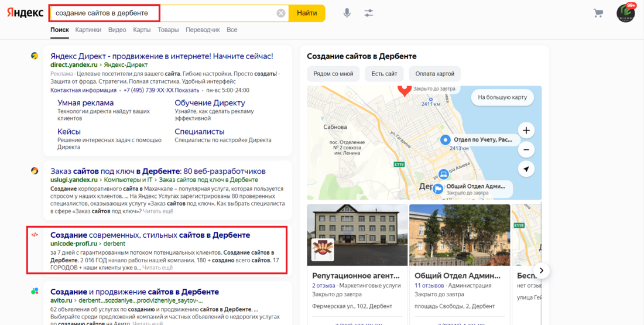Open Заказ сайтов под ключ result
Viewport: 644px width, 325px height.
coord(158,171)
